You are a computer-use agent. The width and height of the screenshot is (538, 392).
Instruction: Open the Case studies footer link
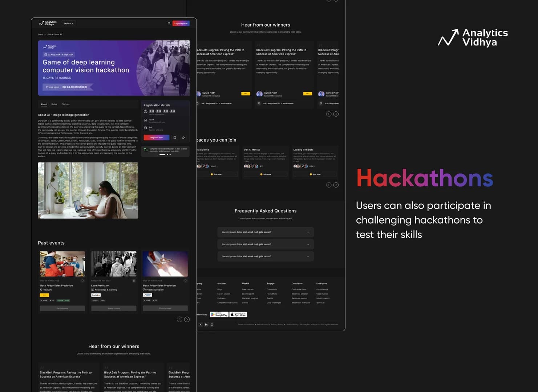322,294
